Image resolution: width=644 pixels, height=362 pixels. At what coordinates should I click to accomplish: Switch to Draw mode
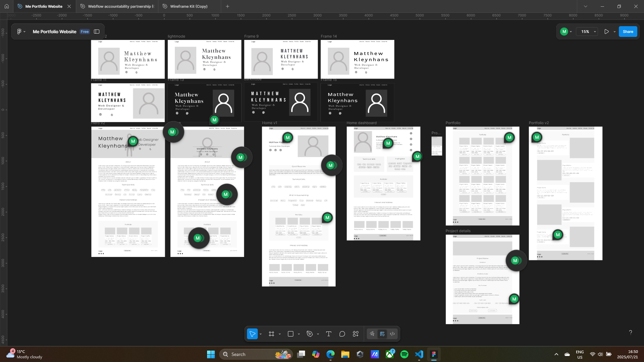point(372,334)
